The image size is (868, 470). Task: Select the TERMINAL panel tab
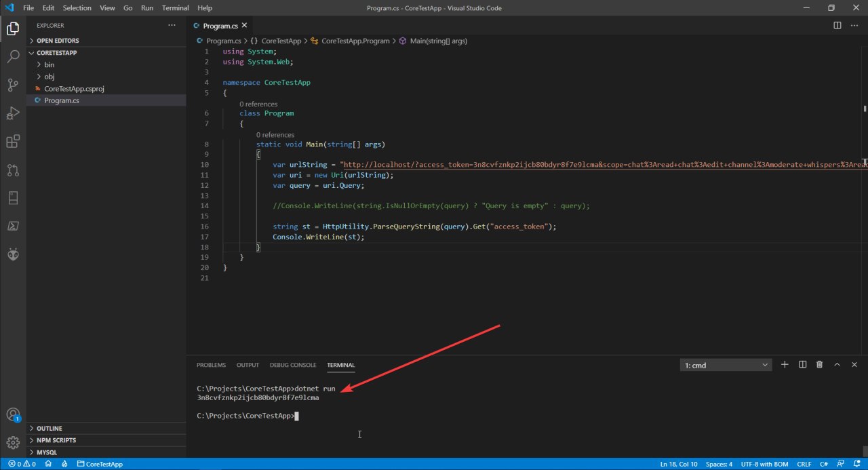(x=340, y=365)
